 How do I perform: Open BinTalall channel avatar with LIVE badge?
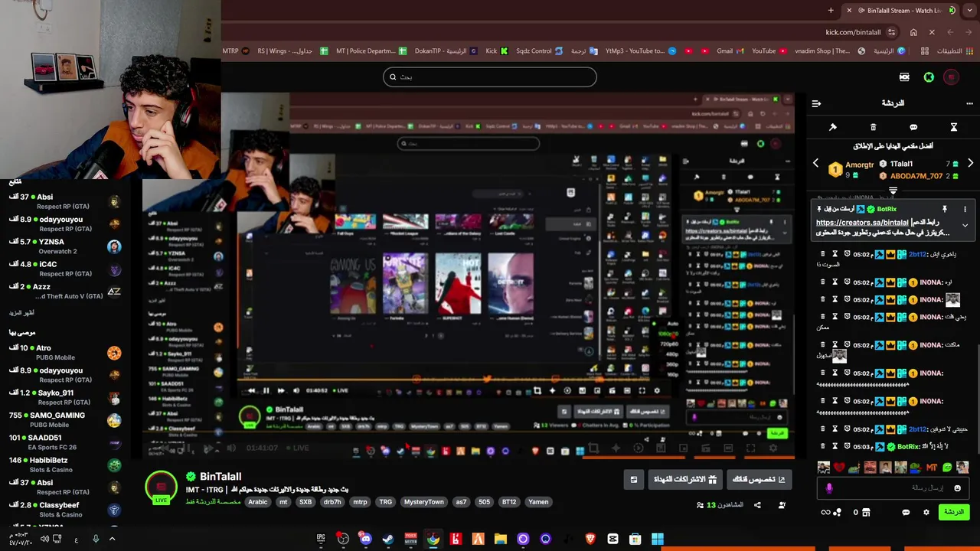[x=161, y=487]
